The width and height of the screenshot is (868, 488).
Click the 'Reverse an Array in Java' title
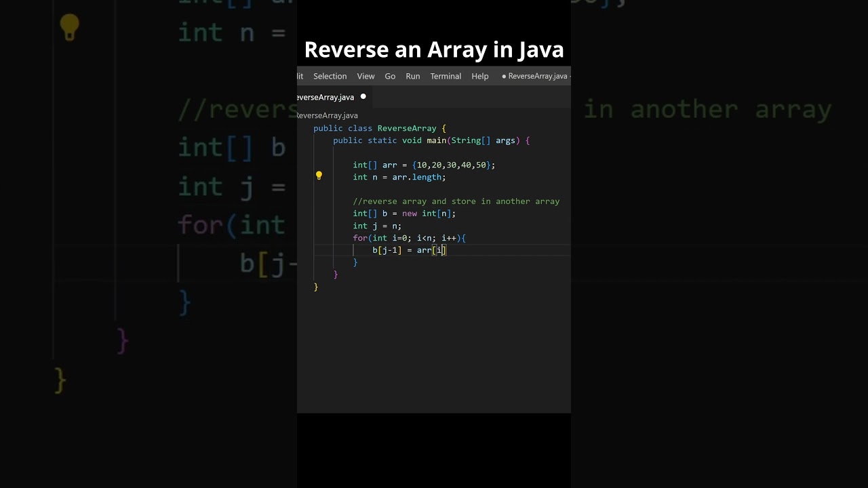click(434, 49)
